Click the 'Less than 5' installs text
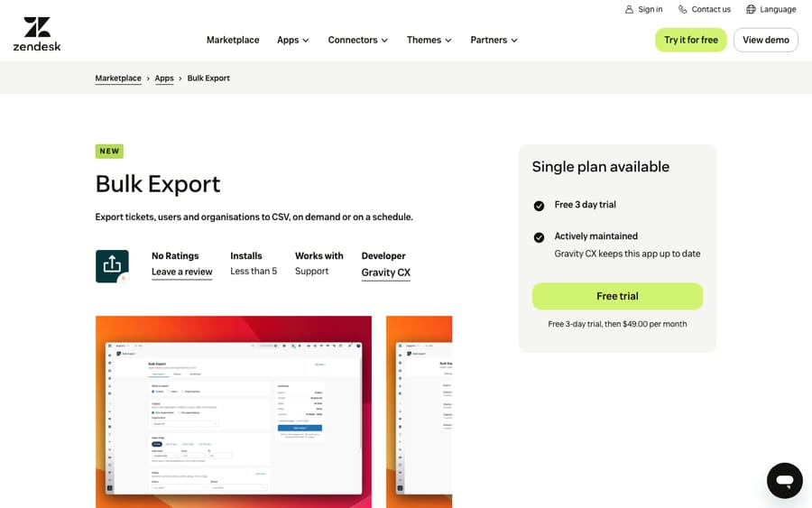Viewport: 812px width, 508px height. [x=254, y=272]
